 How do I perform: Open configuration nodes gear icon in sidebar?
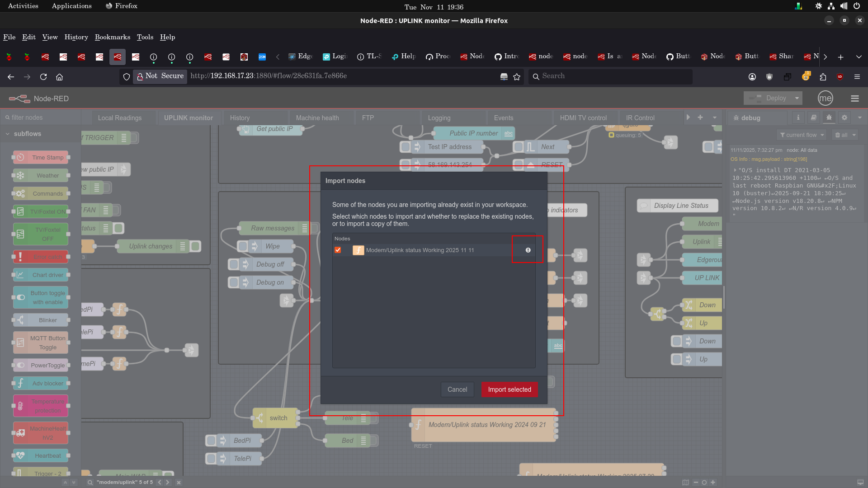(x=844, y=117)
